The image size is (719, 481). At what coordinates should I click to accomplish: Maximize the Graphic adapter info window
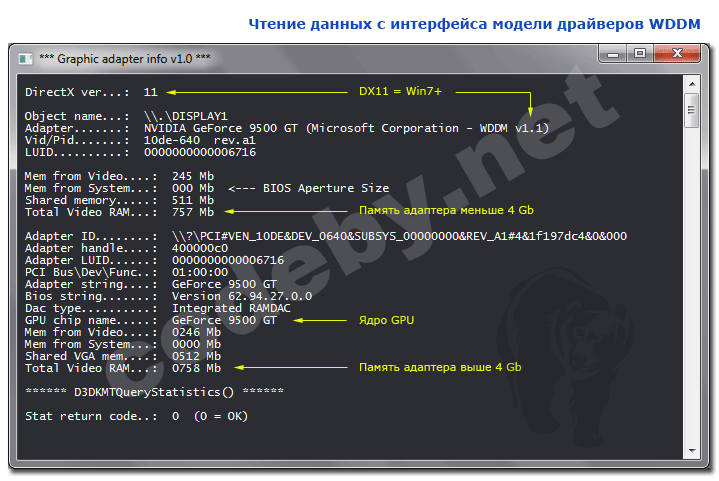tap(640, 54)
